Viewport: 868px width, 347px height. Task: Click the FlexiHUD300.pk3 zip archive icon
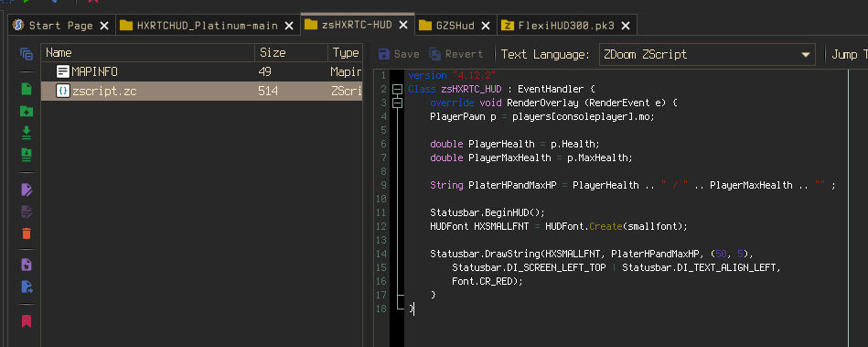point(507,26)
